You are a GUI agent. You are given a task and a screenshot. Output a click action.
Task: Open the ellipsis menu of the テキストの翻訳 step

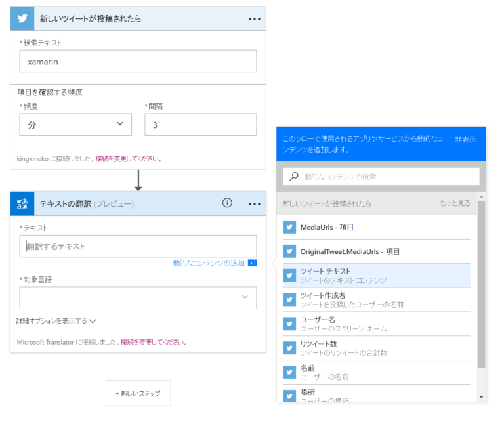[255, 204]
